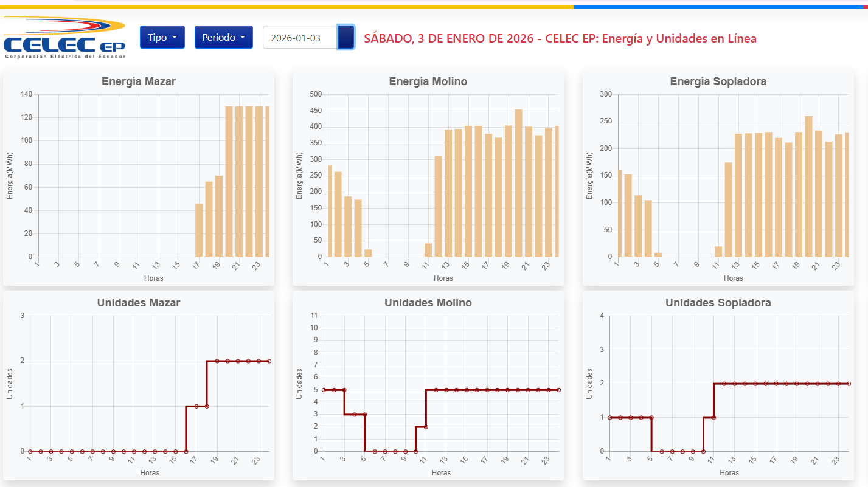Click the Unidades Sopladora chart title
This screenshot has width=868, height=487.
coord(718,303)
